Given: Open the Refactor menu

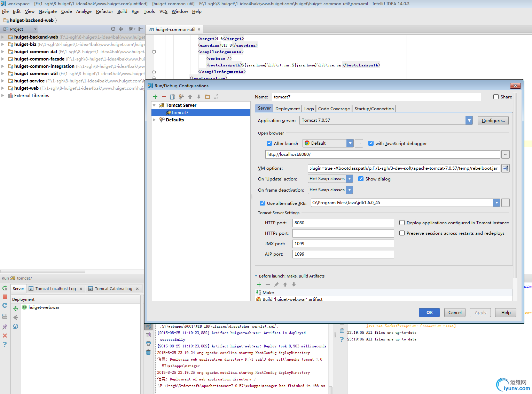Looking at the screenshot, I should coord(104,11).
